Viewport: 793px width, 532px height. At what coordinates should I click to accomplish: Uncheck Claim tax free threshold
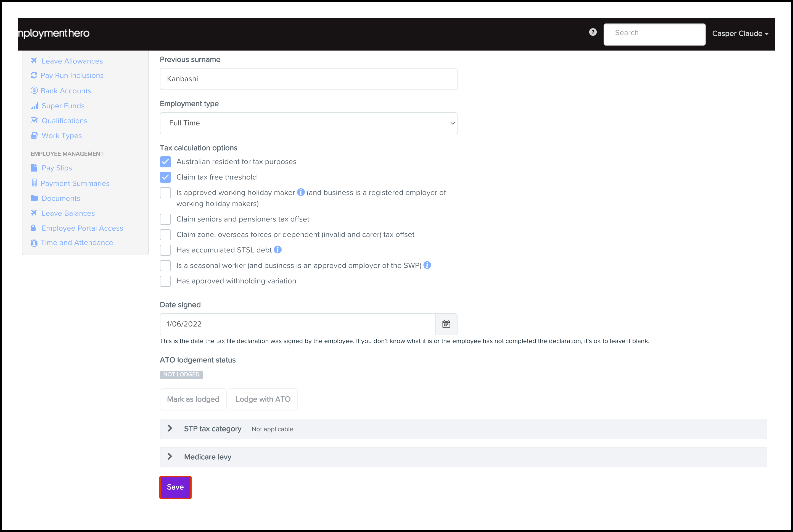(x=165, y=177)
